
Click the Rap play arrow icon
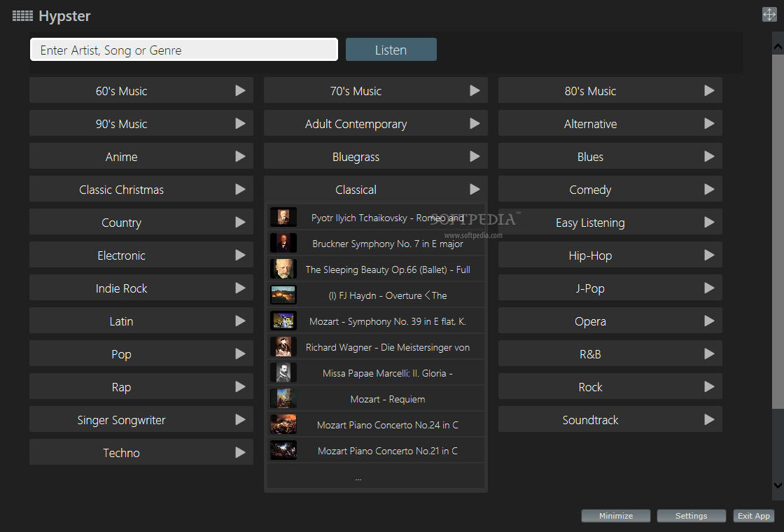(241, 386)
